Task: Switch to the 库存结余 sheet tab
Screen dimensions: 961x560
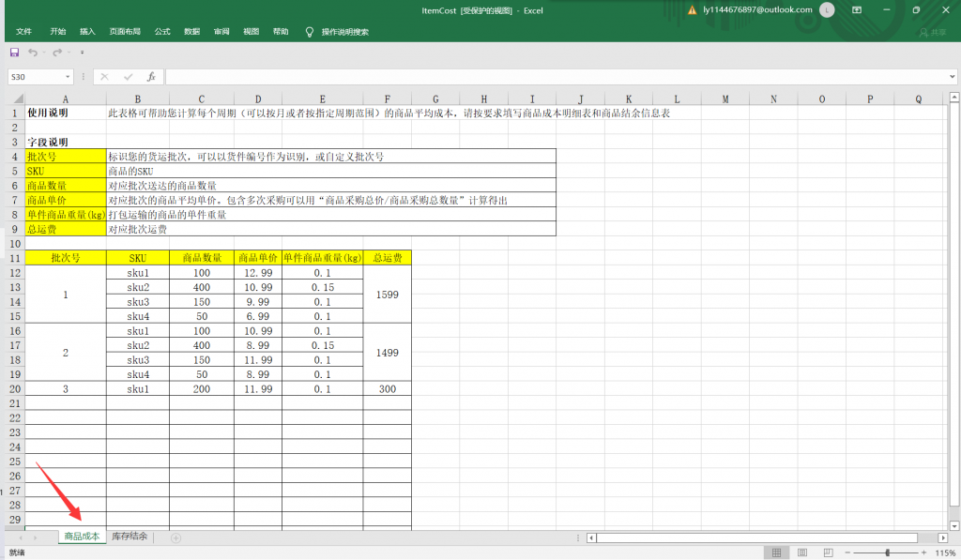Action: pos(130,537)
